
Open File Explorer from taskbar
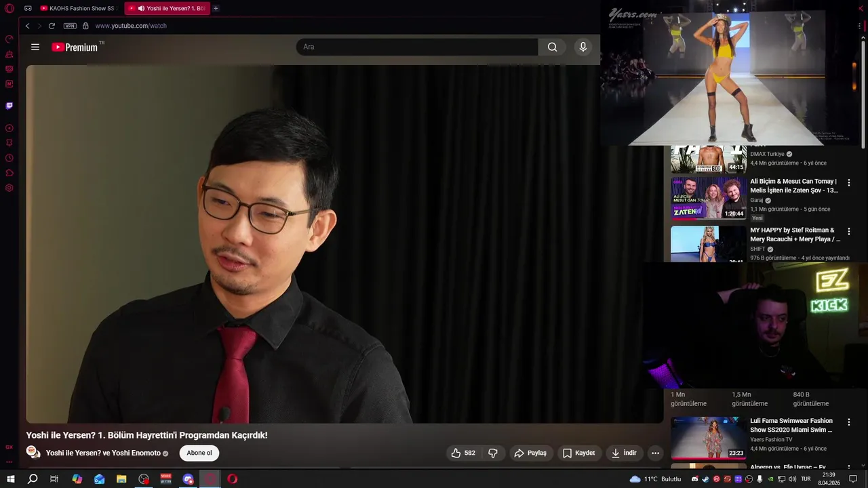click(121, 479)
